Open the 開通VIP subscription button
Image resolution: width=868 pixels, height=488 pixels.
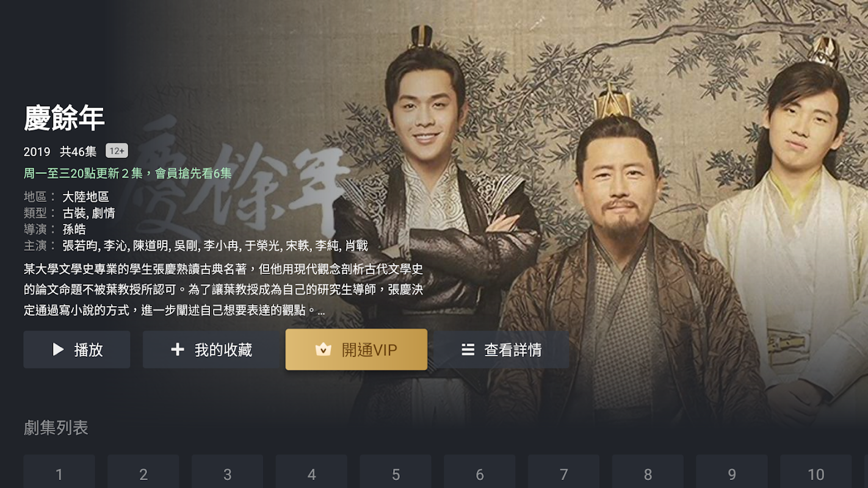356,350
